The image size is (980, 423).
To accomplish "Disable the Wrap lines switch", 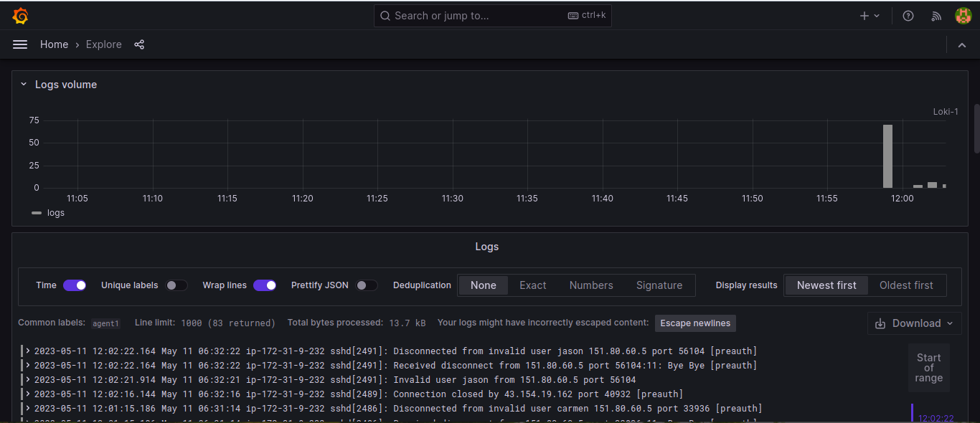I will [x=265, y=285].
